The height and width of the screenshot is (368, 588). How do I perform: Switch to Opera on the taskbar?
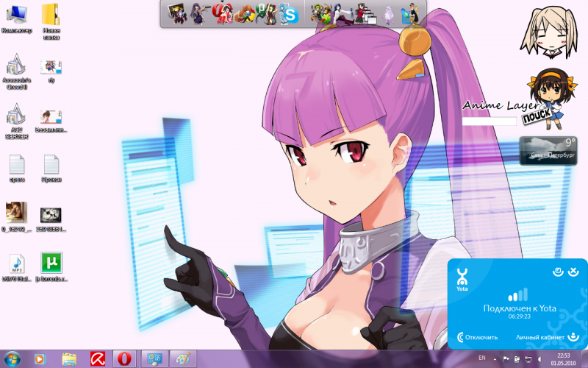(x=124, y=359)
